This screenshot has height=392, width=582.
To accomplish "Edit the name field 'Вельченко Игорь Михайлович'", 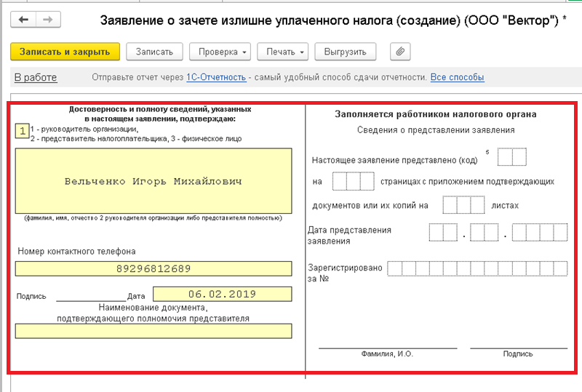I will coord(154,181).
